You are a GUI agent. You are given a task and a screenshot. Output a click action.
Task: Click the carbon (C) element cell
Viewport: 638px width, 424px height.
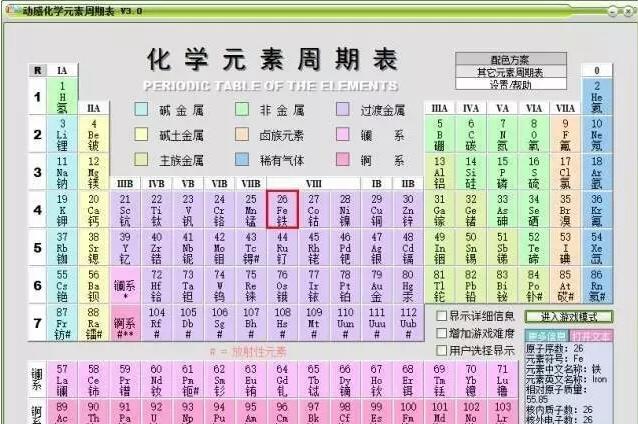tap(470, 133)
